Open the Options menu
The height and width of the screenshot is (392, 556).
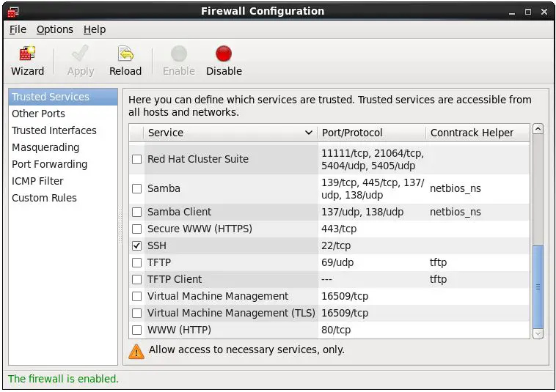click(x=55, y=29)
